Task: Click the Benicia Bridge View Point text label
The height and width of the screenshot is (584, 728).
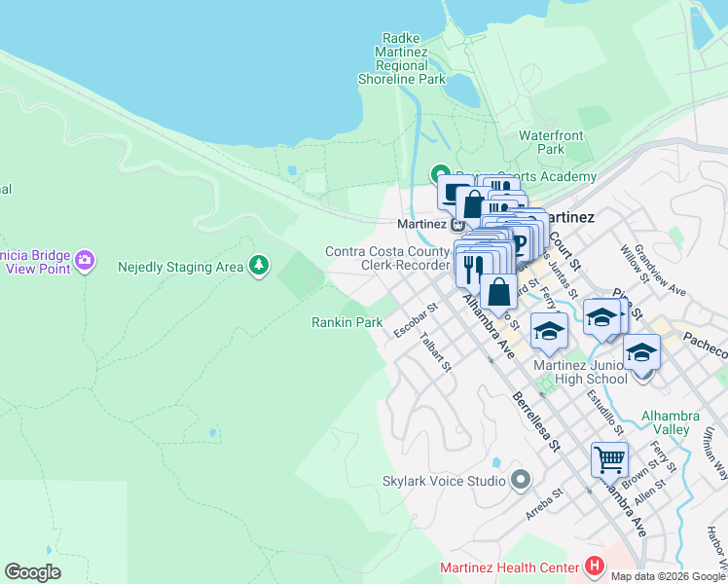Action: click(x=35, y=262)
